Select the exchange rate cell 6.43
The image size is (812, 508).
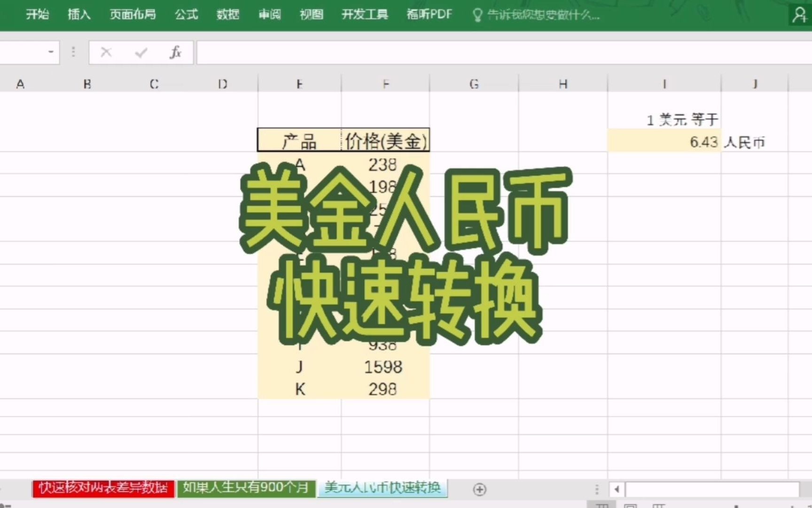664,141
